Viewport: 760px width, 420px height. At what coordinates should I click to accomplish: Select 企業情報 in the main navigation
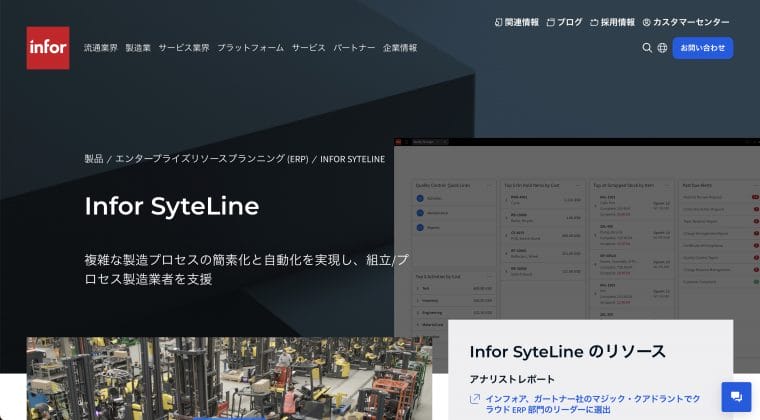click(x=400, y=47)
